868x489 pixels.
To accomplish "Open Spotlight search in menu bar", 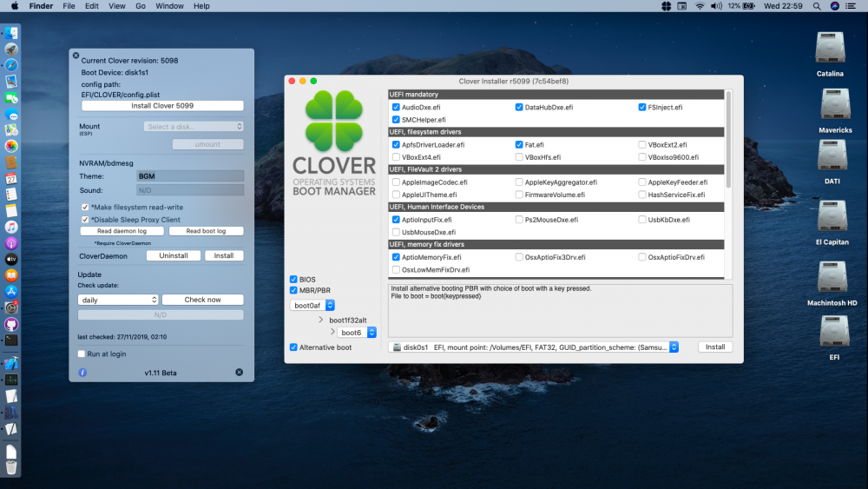I will 817,6.
